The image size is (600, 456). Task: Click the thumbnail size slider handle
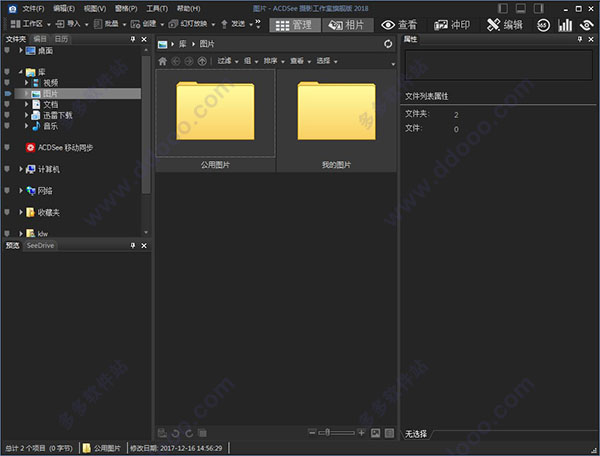coord(328,433)
